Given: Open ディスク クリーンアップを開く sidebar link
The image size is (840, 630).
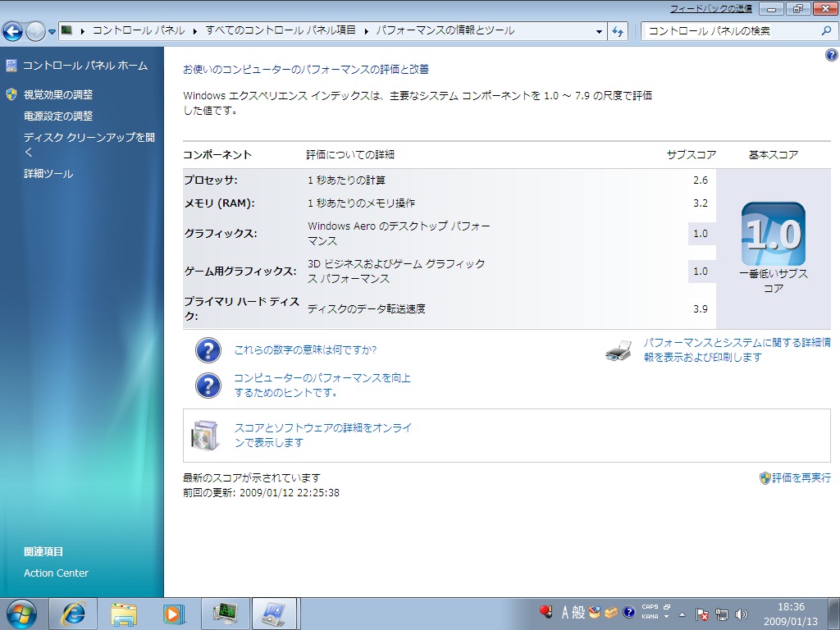Looking at the screenshot, I should (x=89, y=144).
